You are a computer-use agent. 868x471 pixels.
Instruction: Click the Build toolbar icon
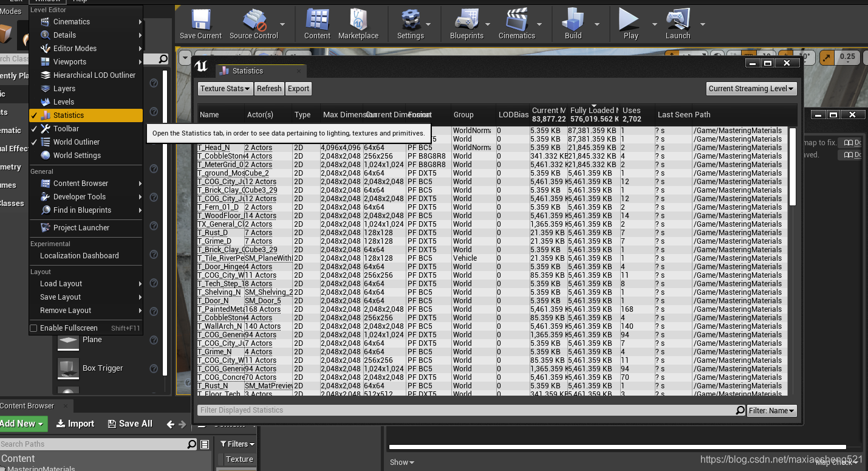(573, 24)
